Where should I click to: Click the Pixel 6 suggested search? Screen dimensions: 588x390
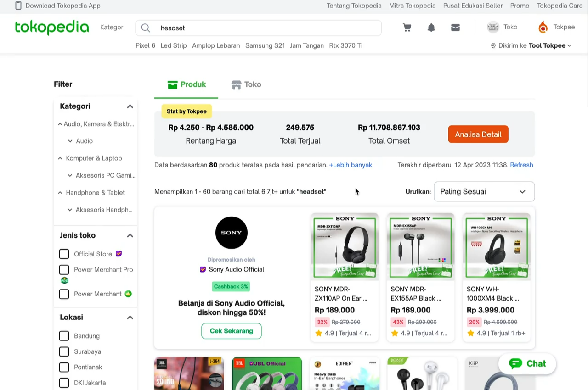pyautogui.click(x=145, y=45)
